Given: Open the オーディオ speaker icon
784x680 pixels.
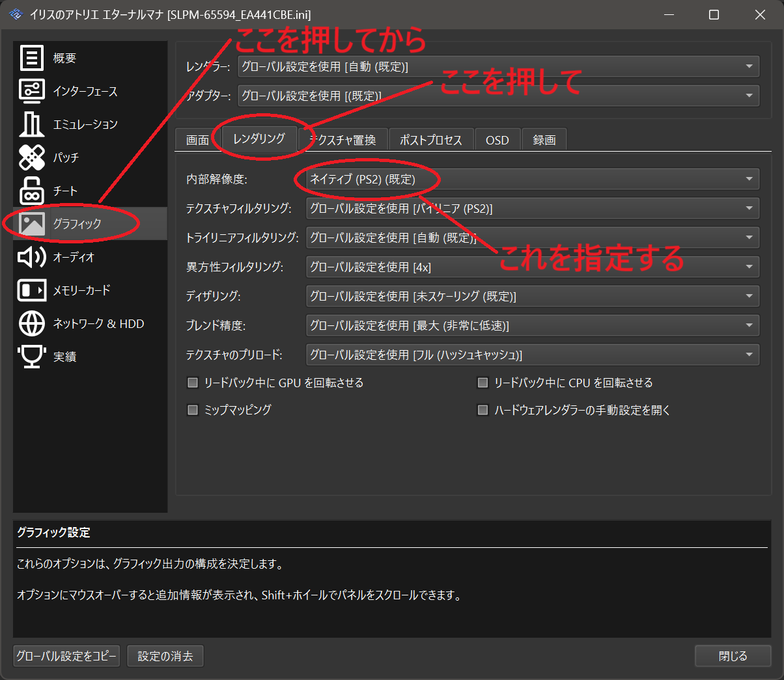Looking at the screenshot, I should [31, 257].
